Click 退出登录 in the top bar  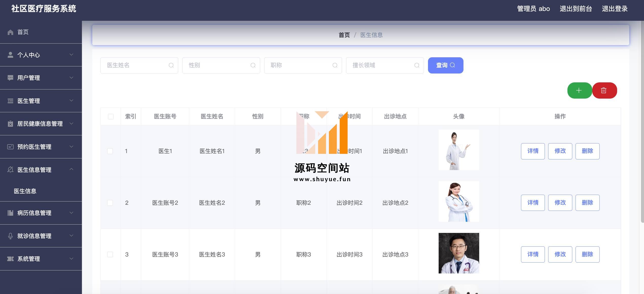[x=615, y=9]
